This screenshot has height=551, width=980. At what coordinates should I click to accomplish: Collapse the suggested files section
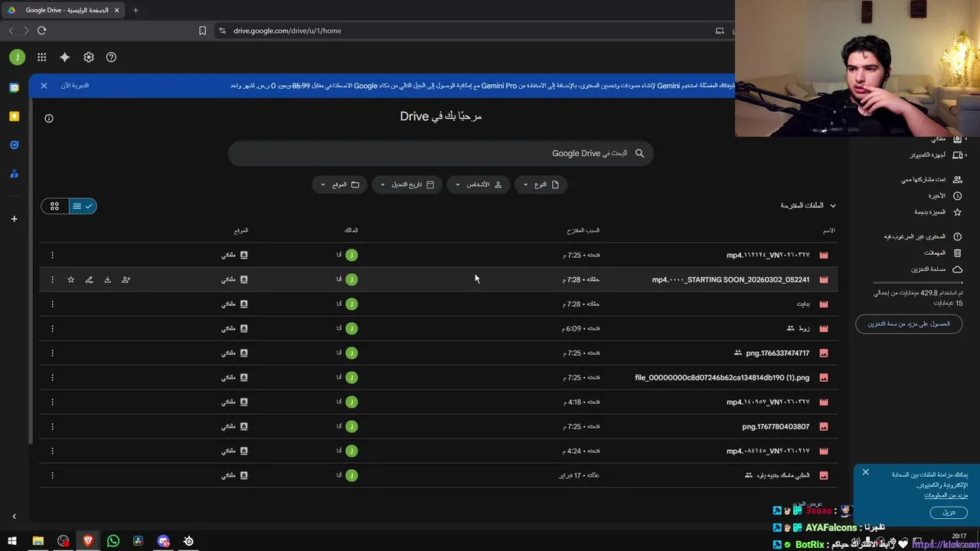pos(833,206)
